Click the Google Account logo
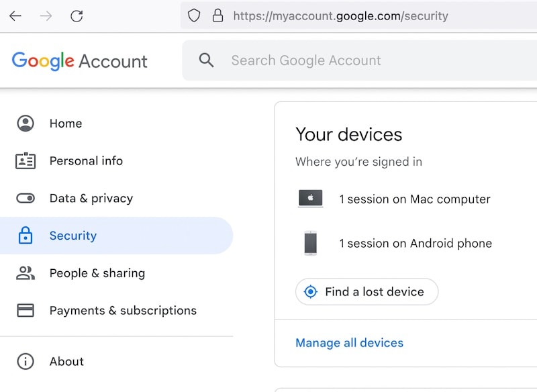Screen dimensions: 537x392 (x=79, y=61)
